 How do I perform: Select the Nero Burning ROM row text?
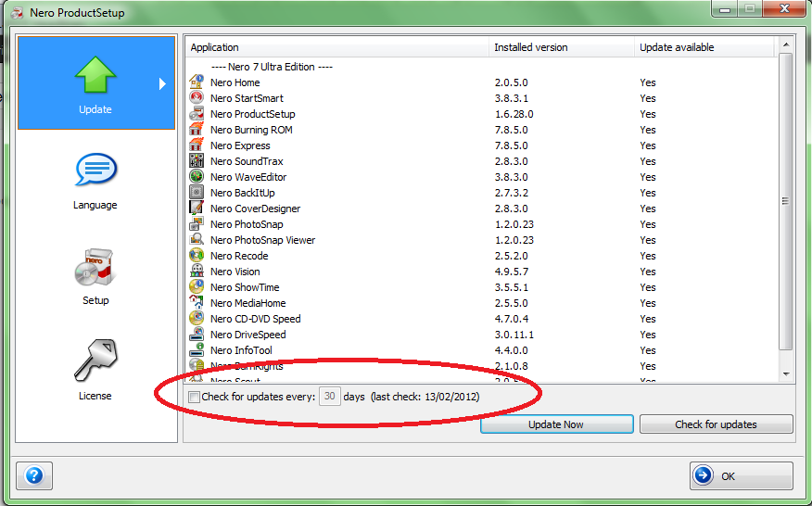[x=252, y=130]
